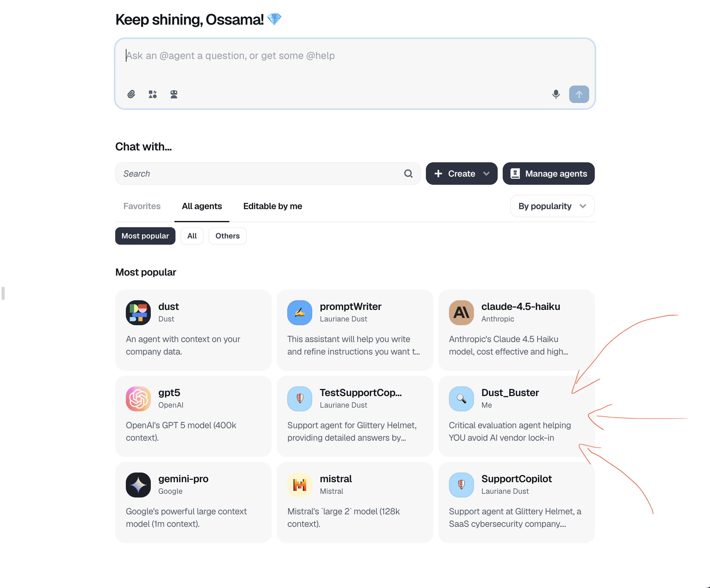Open the By popularity sort dropdown
The width and height of the screenshot is (710, 588).
pos(552,206)
